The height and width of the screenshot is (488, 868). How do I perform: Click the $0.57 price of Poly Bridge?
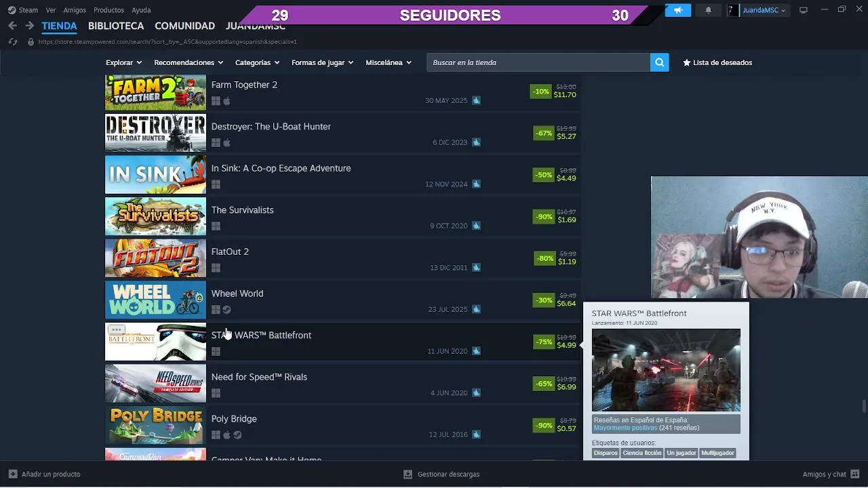pyautogui.click(x=566, y=428)
